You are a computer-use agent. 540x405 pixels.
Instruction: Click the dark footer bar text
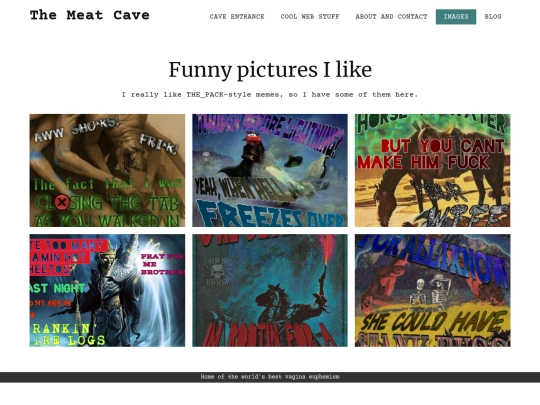pos(270,377)
